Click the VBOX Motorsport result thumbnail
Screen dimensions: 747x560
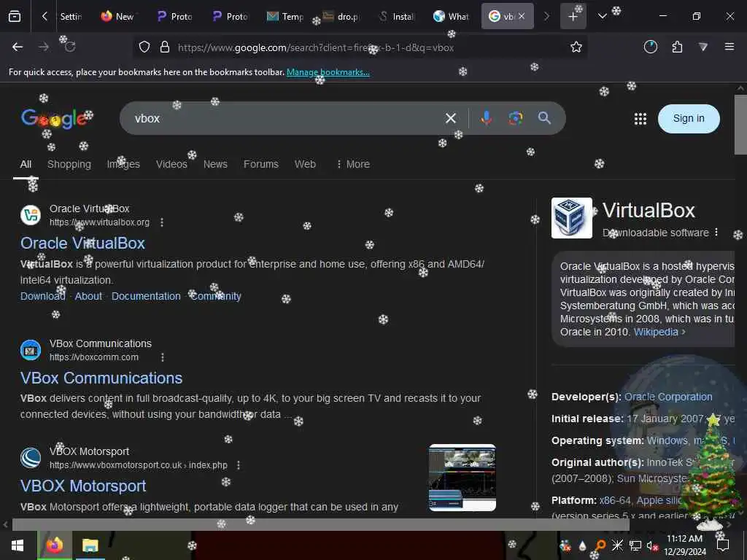462,478
